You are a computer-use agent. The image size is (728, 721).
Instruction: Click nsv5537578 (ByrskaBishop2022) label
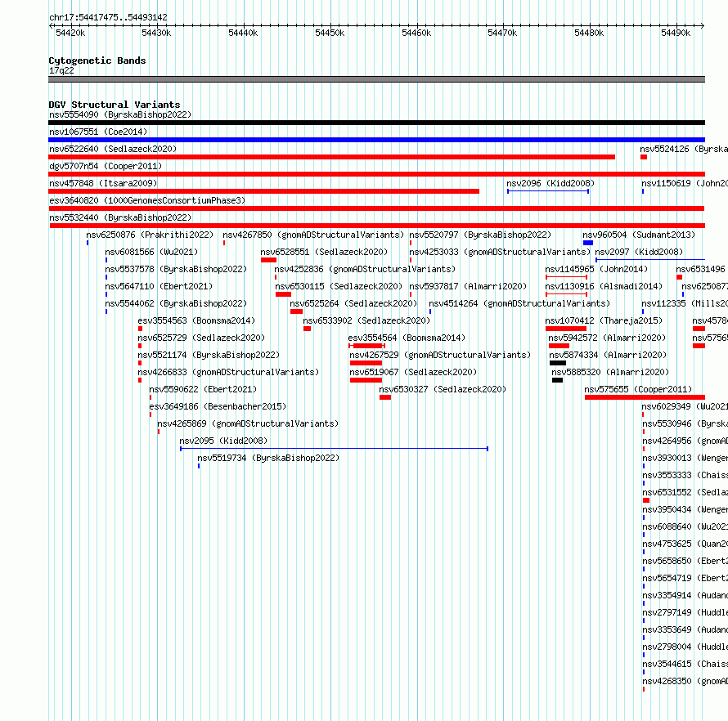(176, 269)
